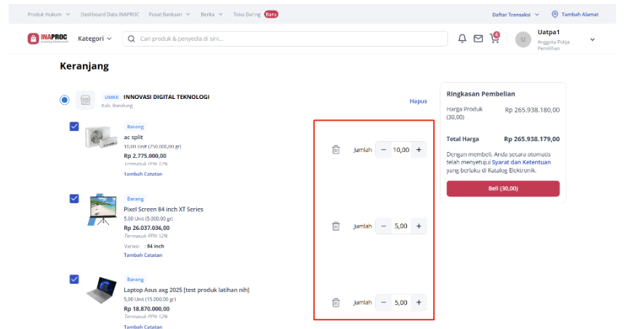Delete ac split with trash icon

(336, 150)
